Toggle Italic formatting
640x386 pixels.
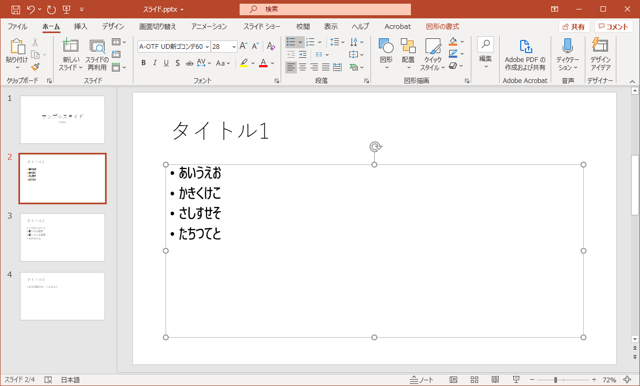pos(155,63)
